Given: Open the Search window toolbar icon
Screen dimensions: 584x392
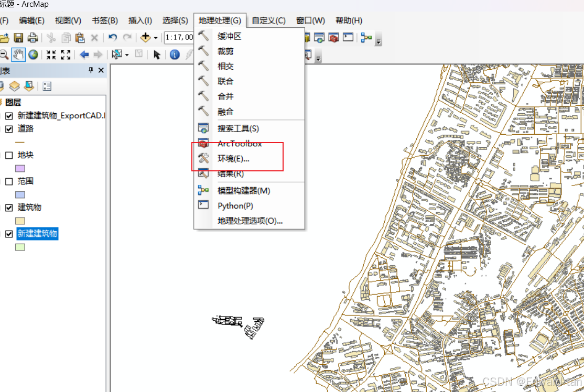Looking at the screenshot, I should pyautogui.click(x=319, y=38).
